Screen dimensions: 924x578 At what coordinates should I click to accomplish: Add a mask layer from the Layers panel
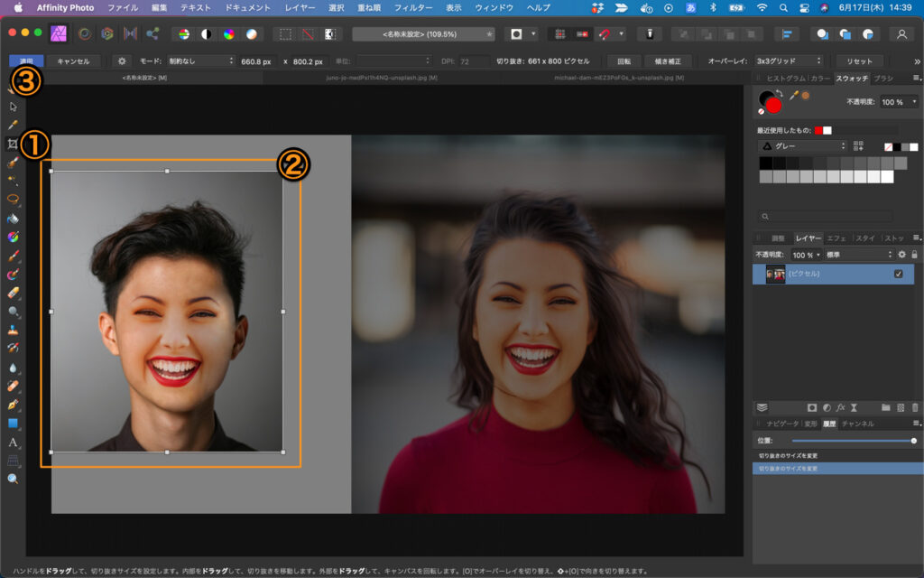812,407
